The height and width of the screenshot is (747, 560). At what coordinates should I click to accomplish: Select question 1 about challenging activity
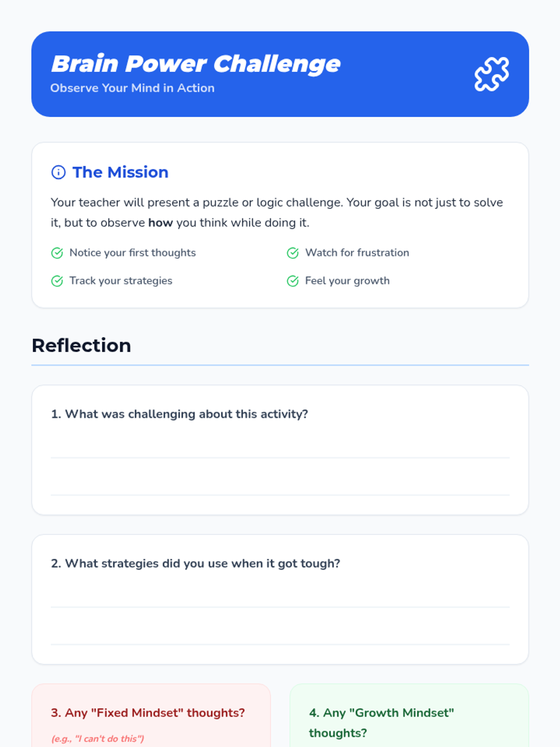[x=180, y=414]
